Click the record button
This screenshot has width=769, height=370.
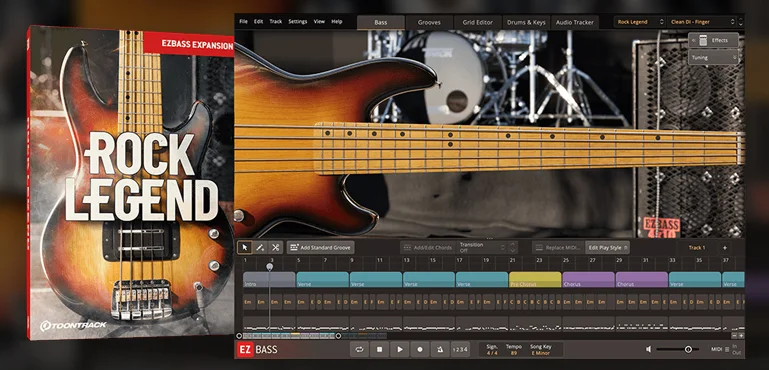pos(420,349)
